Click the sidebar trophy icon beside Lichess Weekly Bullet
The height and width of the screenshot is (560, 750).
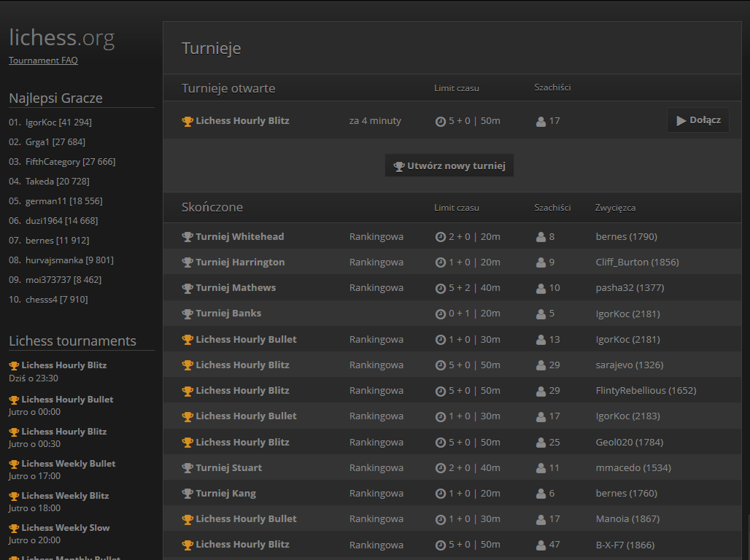14,464
